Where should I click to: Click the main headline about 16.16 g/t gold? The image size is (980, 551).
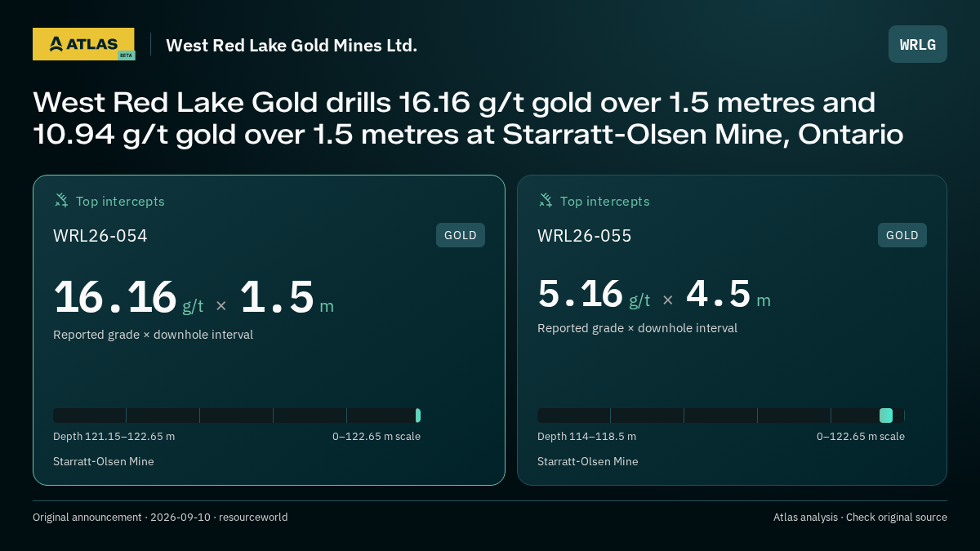[x=468, y=118]
